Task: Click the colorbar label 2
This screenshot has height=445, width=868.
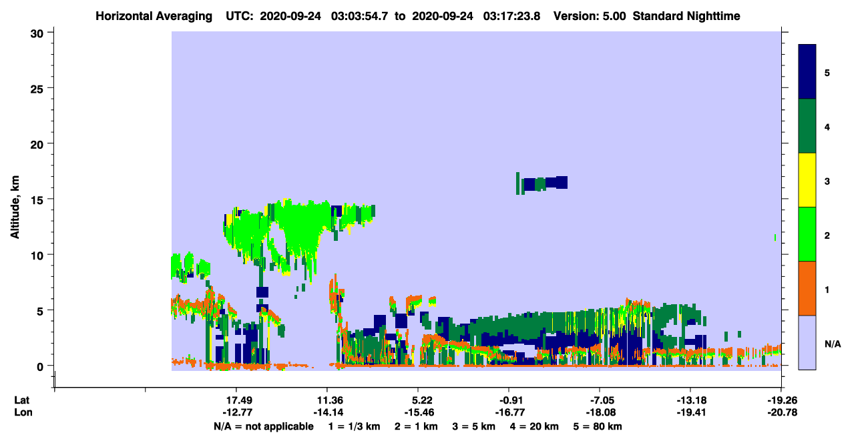Action: [827, 235]
